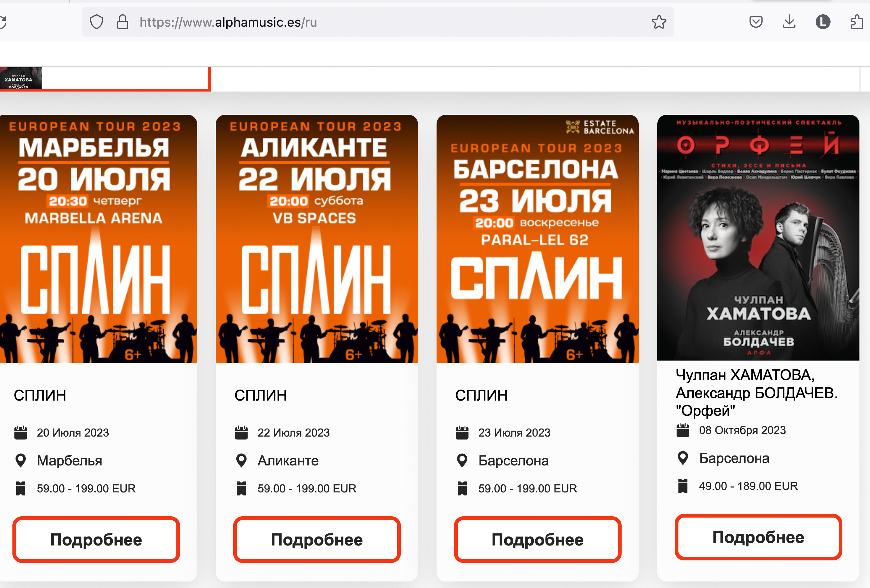The image size is (870, 588).
Task: Open the Орфей Хаматова poster image
Action: tap(758, 237)
